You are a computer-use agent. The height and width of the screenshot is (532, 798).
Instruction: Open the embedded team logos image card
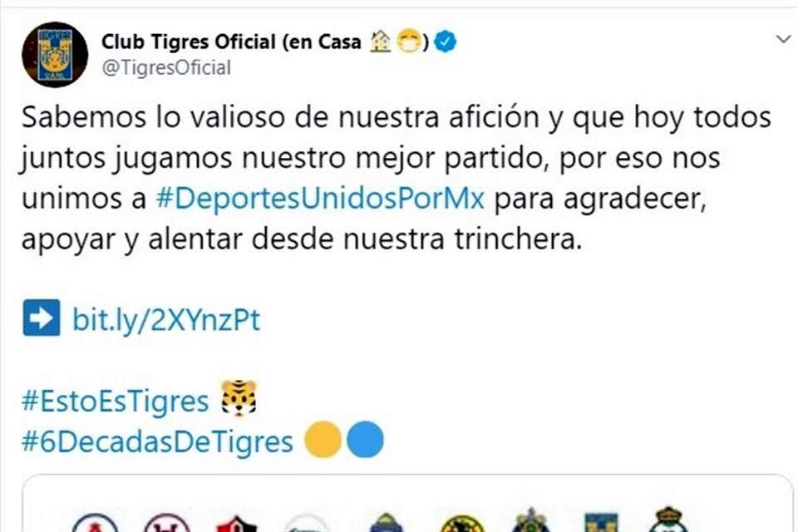click(407, 504)
